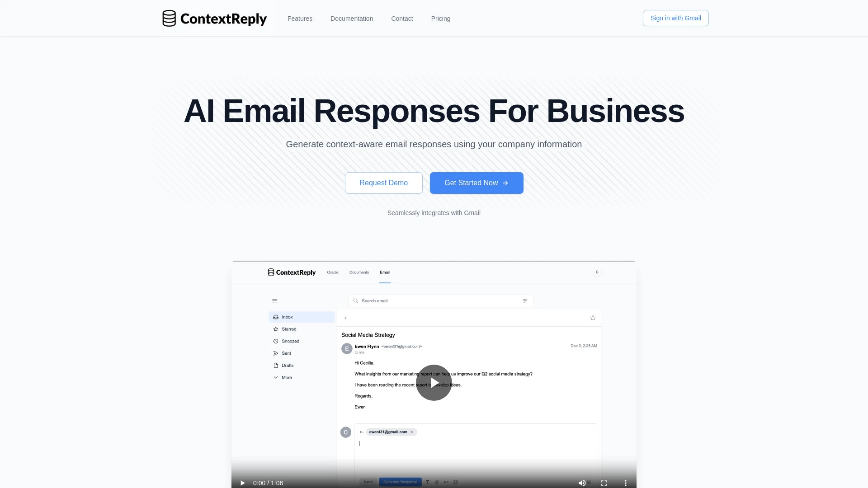Click the compose new email C icon
Screen dimensions: 868x488
coord(597,272)
